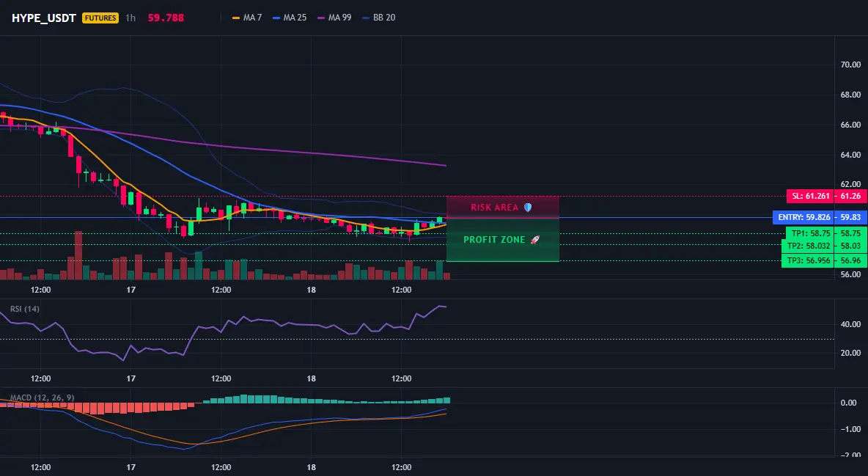Click the RISK AREA zone box
Image resolution: width=868 pixels, height=476 pixels.
point(503,207)
